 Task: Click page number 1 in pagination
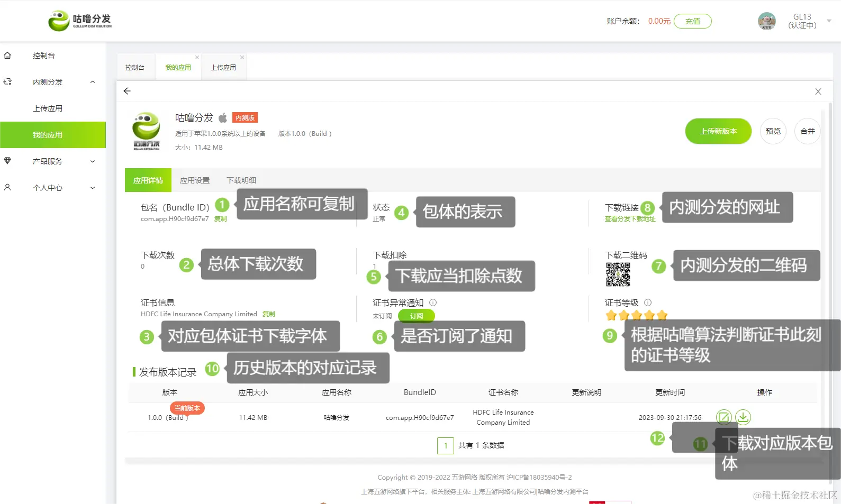tap(446, 445)
